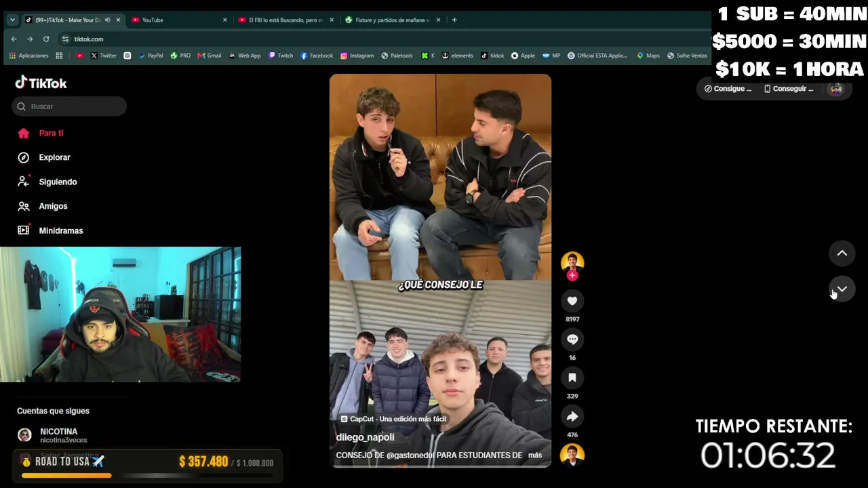Open the tab search dropdown arrow
The width and height of the screenshot is (868, 488).
12,20
